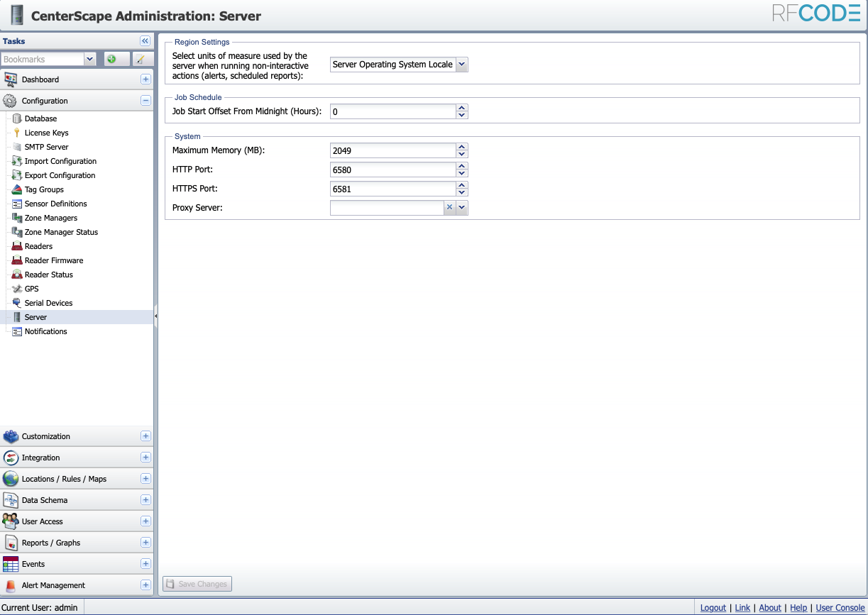Click the Database tree icon
This screenshot has height=615, width=868.
pyautogui.click(x=17, y=118)
